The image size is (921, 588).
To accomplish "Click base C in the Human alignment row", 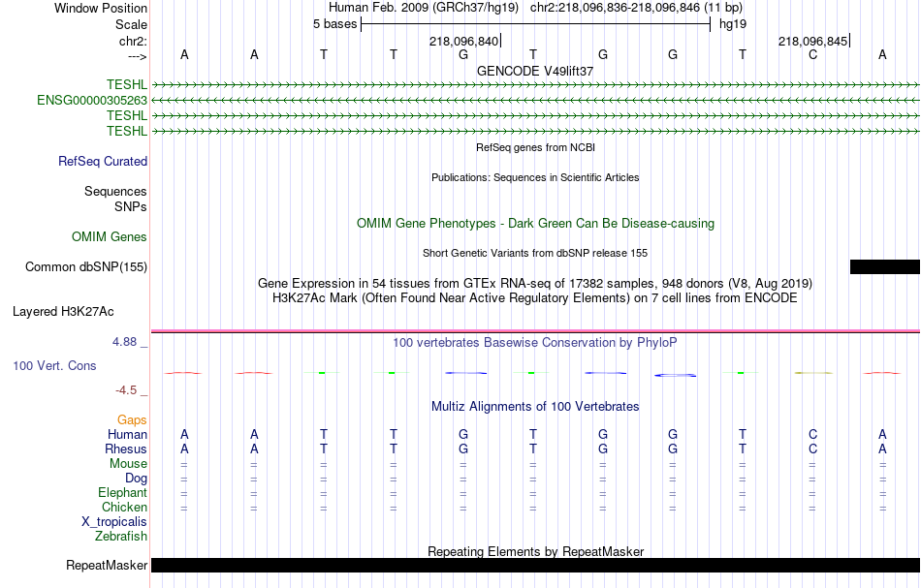I will click(x=812, y=434).
